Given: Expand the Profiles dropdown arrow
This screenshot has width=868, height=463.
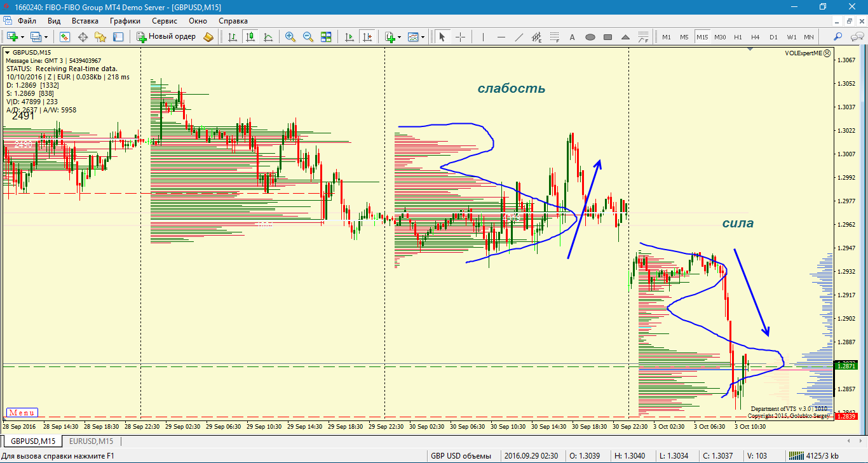Looking at the screenshot, I should pyautogui.click(x=46, y=37).
